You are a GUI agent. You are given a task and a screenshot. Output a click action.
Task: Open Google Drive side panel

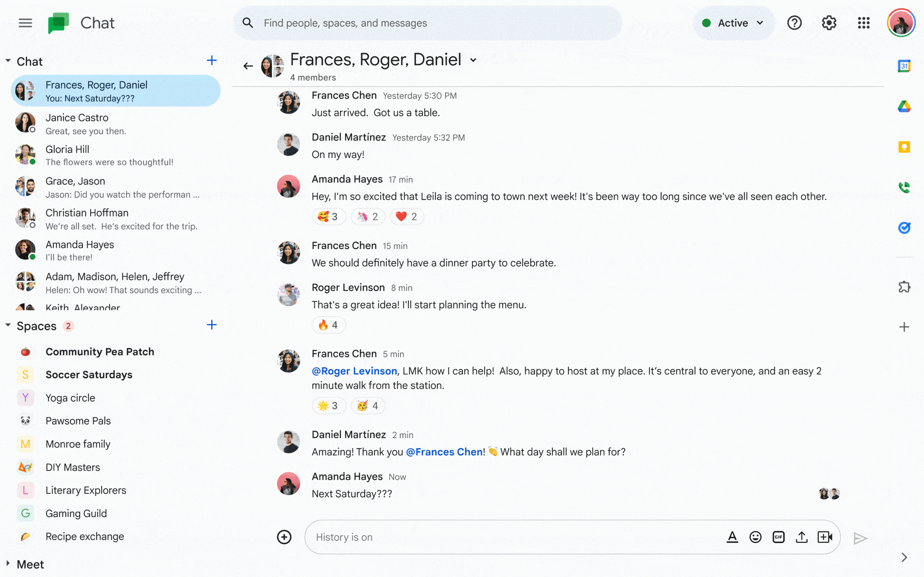click(x=904, y=106)
